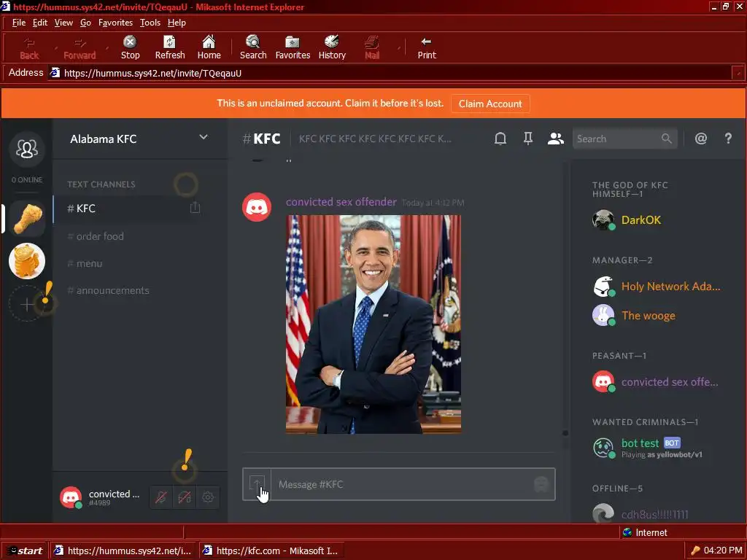
Task: Switch to hummus.sys42.net taskbar window
Action: click(123, 551)
